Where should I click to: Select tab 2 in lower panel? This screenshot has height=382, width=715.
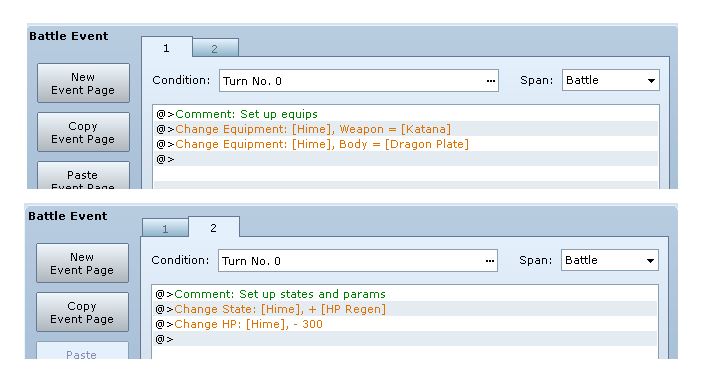(x=213, y=227)
